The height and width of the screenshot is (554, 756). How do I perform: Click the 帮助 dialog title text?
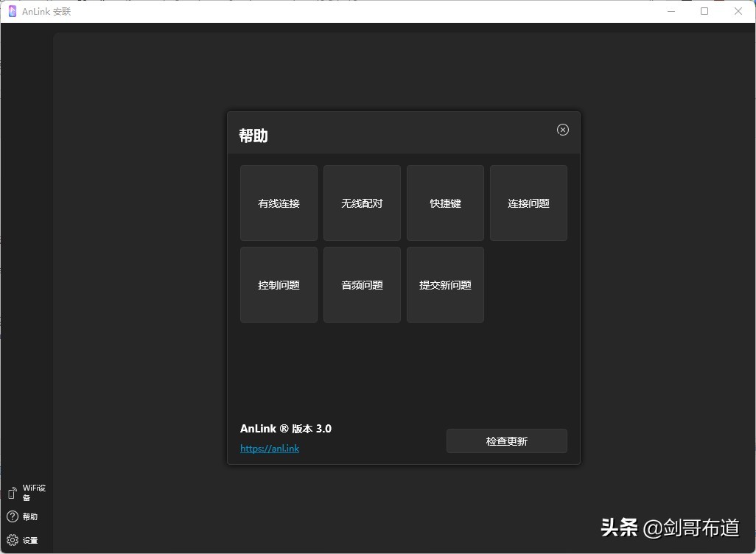tap(253, 136)
